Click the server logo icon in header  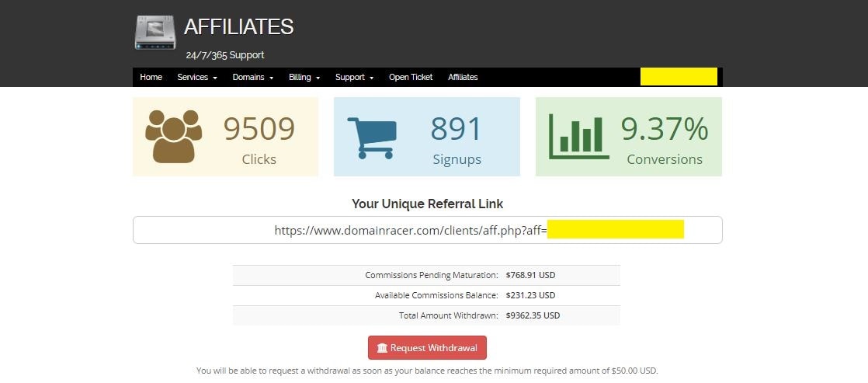[x=155, y=32]
